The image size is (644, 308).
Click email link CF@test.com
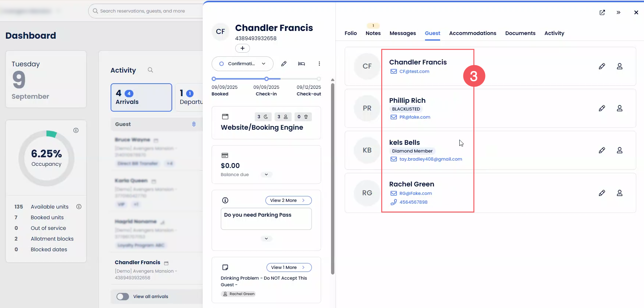coord(414,71)
